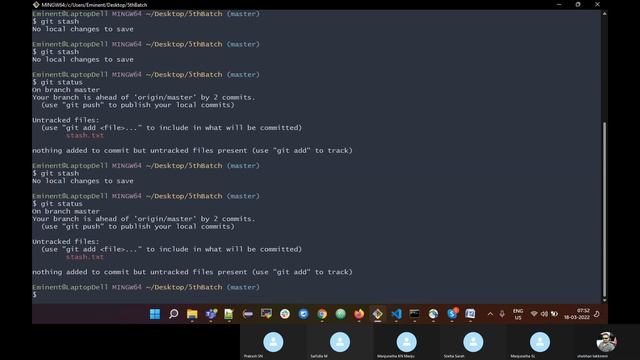Minimize the MINGW64 terminal window
The image size is (640, 360).
point(559,4)
